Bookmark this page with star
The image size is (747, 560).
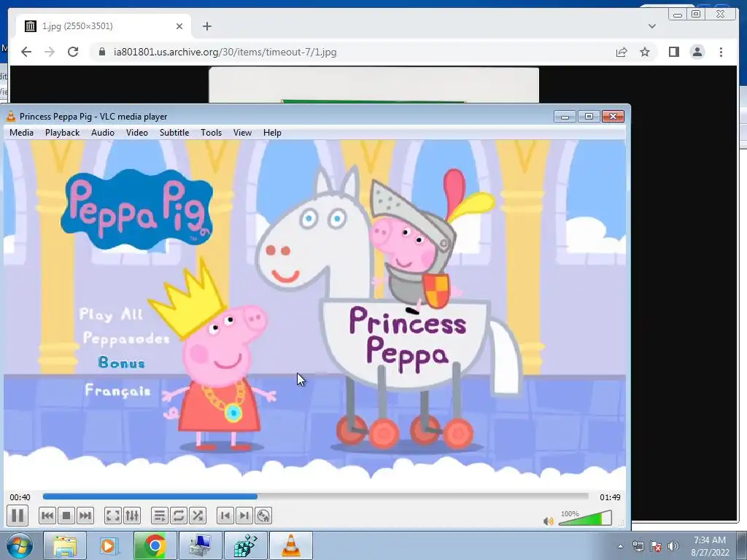(x=645, y=52)
